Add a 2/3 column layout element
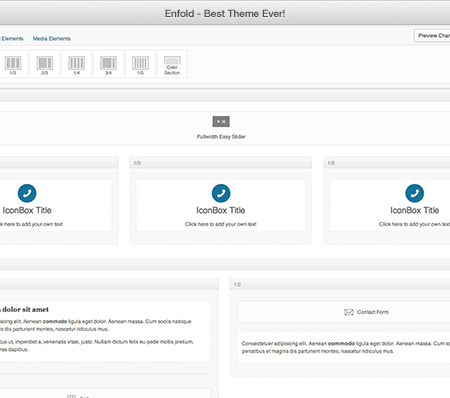Viewport: 450px width, 398px height. [x=45, y=64]
